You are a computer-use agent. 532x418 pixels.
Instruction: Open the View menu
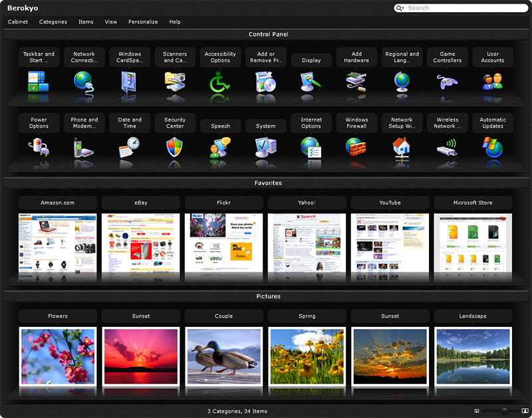pos(110,22)
